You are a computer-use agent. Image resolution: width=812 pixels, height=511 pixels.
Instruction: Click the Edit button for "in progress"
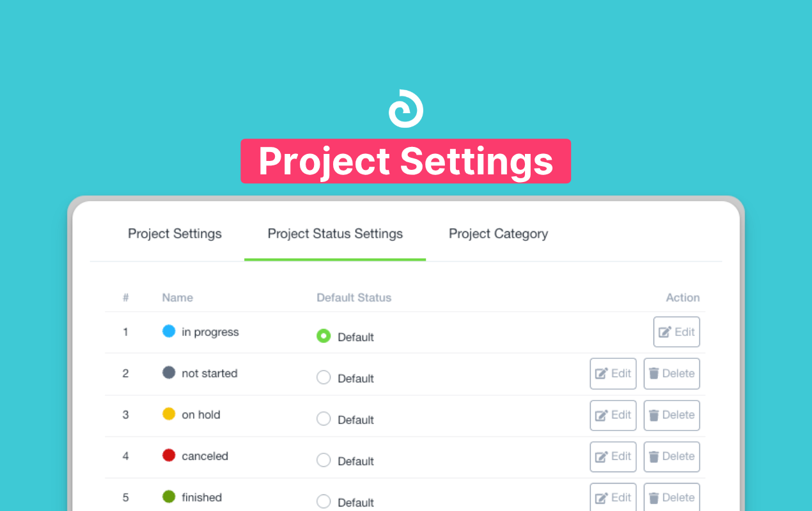point(676,332)
